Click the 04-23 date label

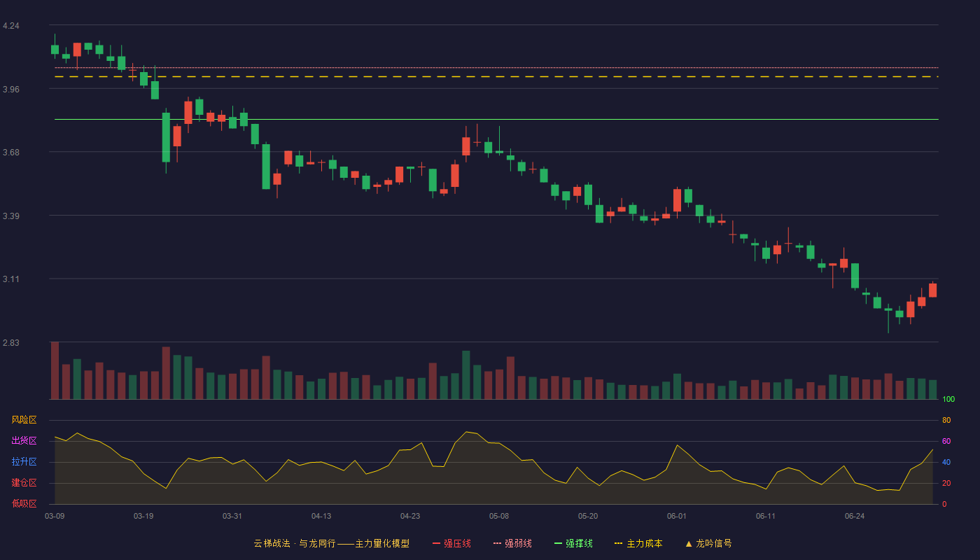(x=410, y=516)
